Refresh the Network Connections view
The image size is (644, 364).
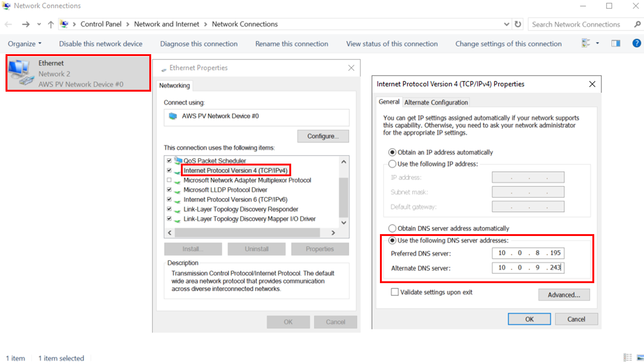[518, 24]
